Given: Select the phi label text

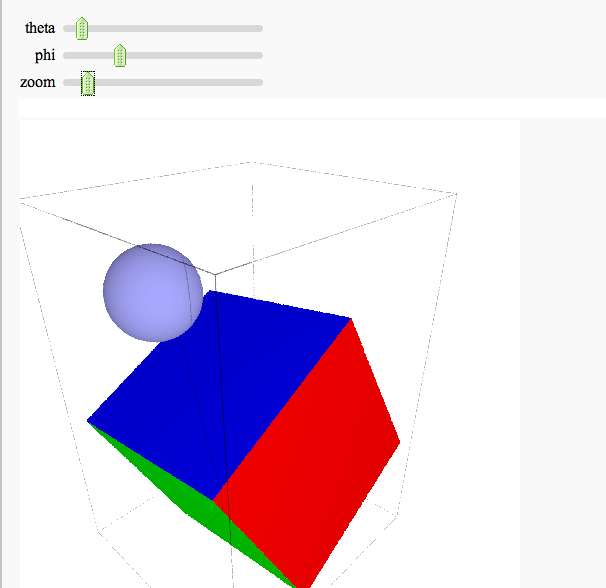Looking at the screenshot, I should (x=45, y=55).
